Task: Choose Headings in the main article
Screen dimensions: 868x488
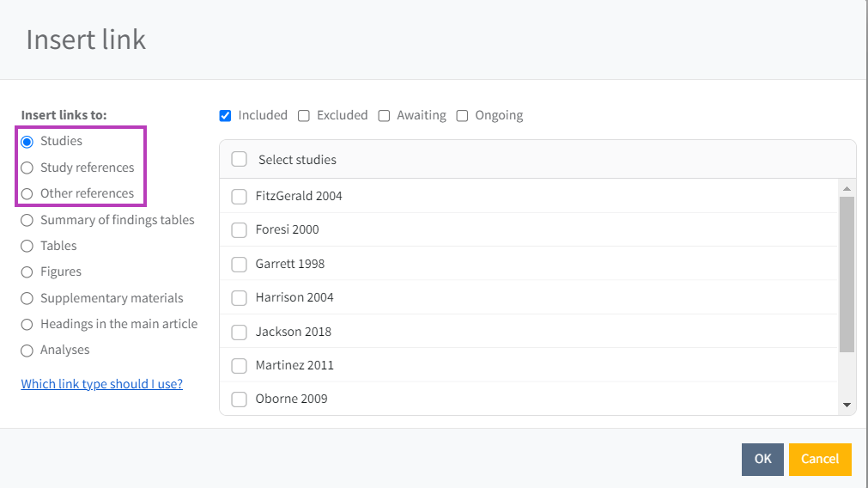Action: pos(27,324)
